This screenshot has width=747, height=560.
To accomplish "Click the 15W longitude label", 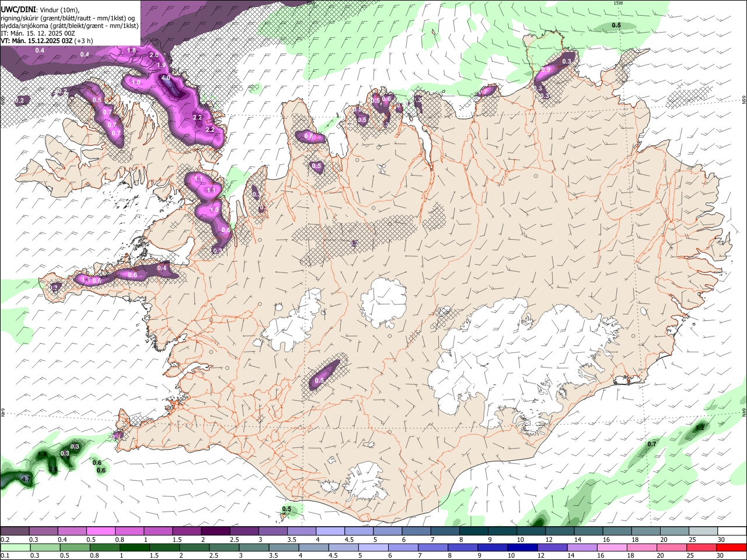I will pos(618,3).
